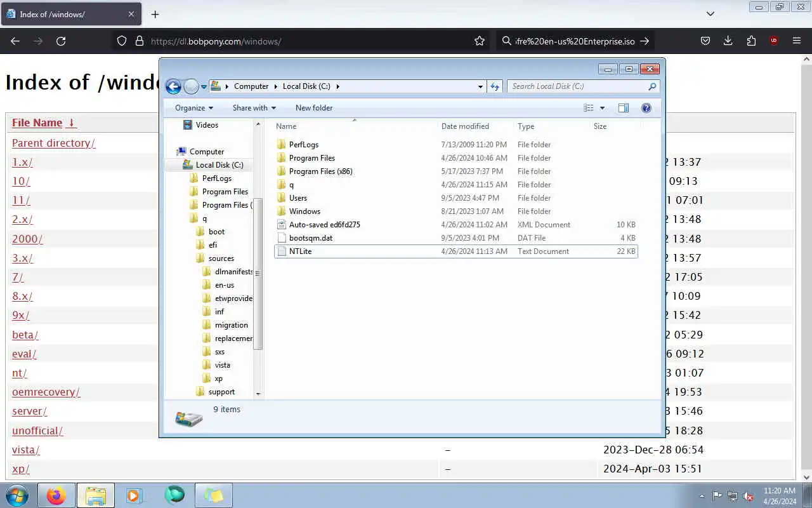Viewport: 812px width, 508px height.
Task: Open Windows Media Player from taskbar
Action: click(x=134, y=495)
